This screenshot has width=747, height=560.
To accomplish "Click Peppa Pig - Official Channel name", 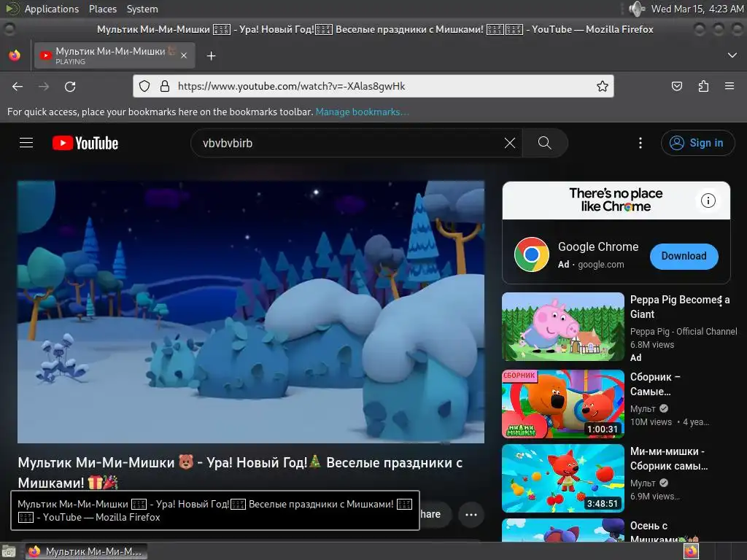I will (x=683, y=332).
